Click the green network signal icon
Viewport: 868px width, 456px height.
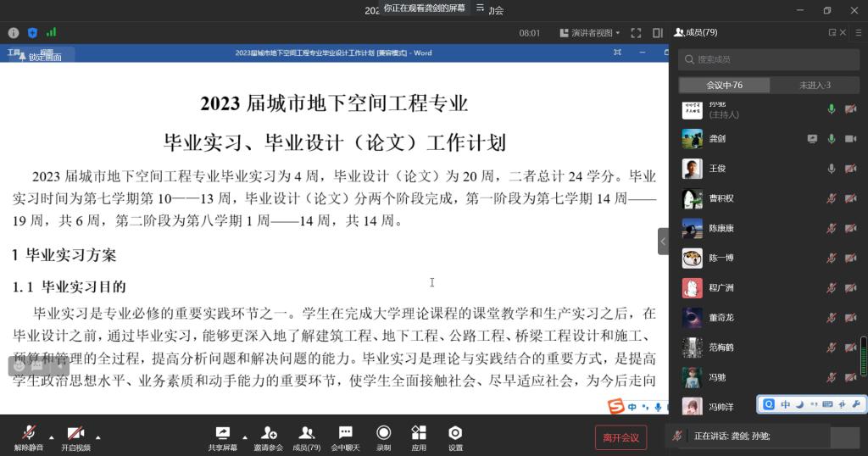click(x=52, y=33)
